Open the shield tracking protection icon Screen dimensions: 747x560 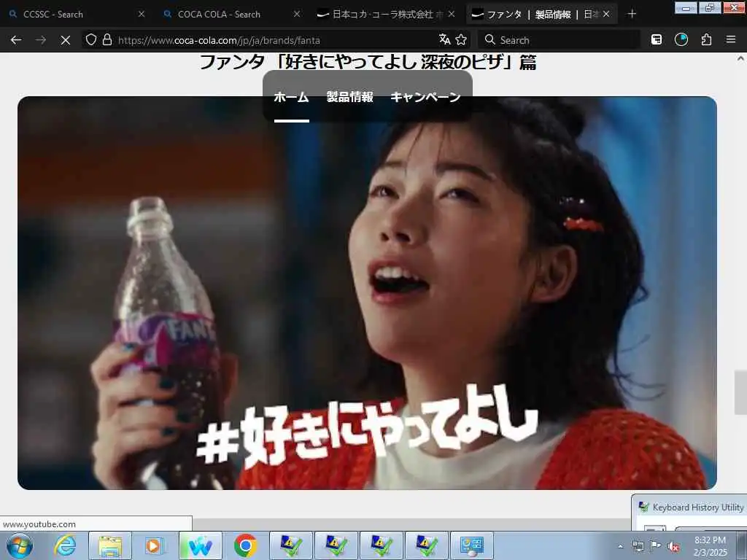[91, 39]
